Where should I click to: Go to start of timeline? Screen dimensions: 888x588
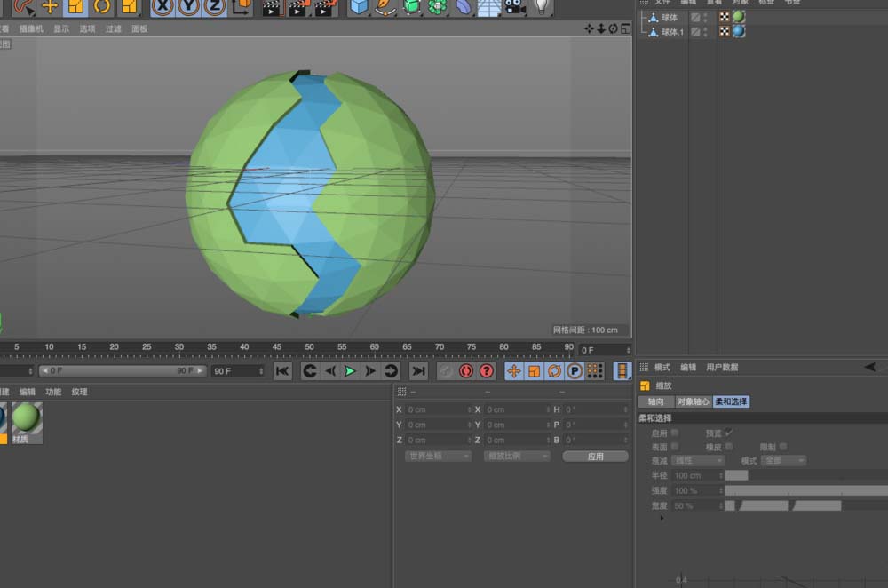pyautogui.click(x=282, y=371)
